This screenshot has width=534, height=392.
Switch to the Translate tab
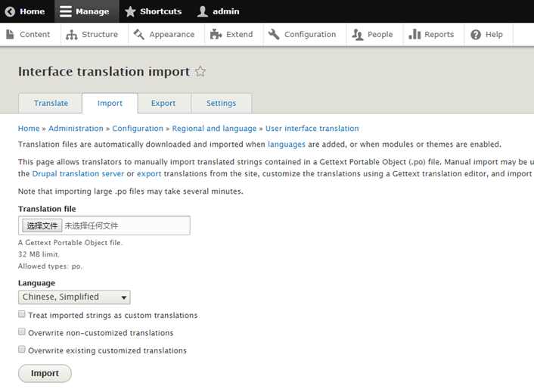click(x=51, y=104)
